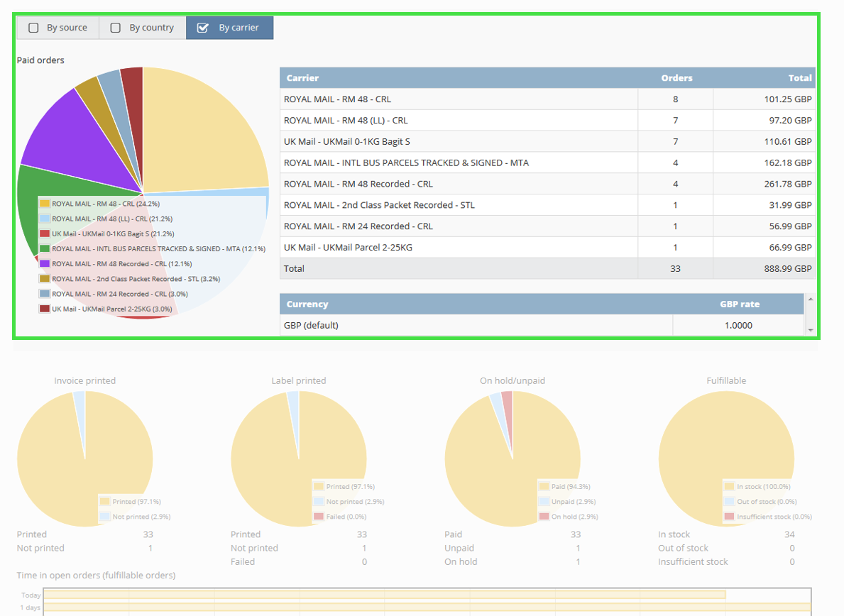Click the Invoice printed pie chart

pos(85,458)
